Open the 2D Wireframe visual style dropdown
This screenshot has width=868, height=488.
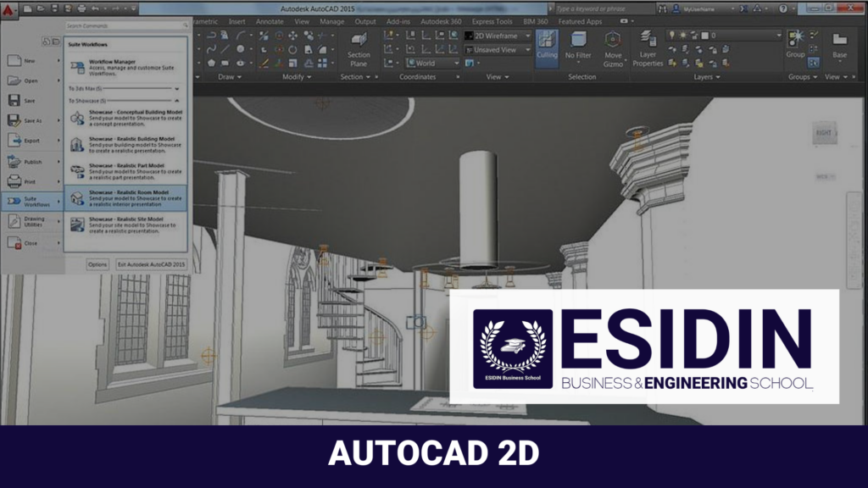(528, 36)
